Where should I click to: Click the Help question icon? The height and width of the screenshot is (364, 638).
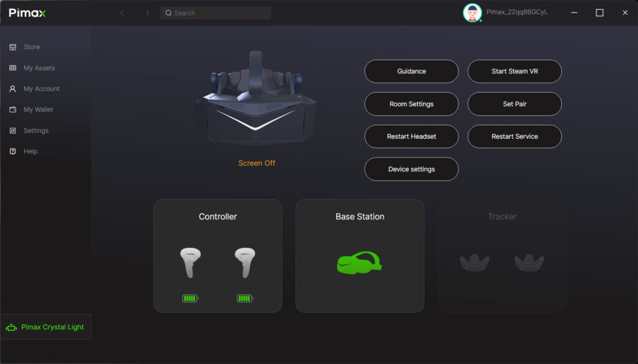[x=12, y=151]
